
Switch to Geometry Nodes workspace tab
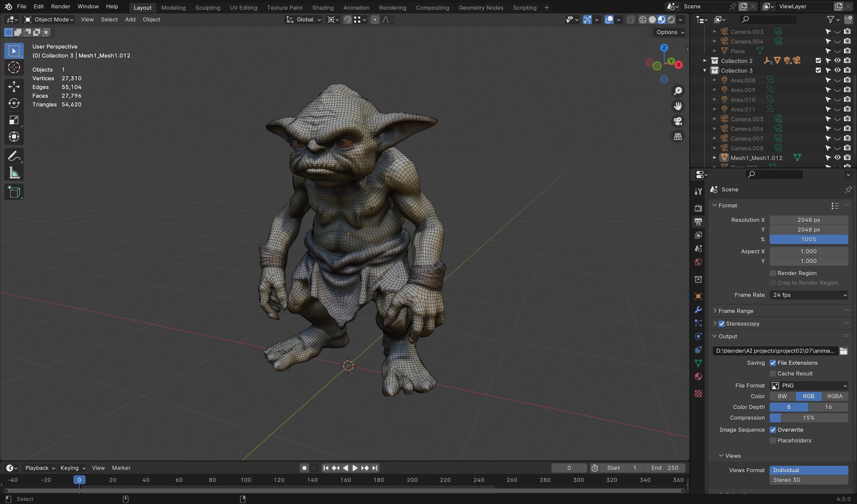pos(481,7)
